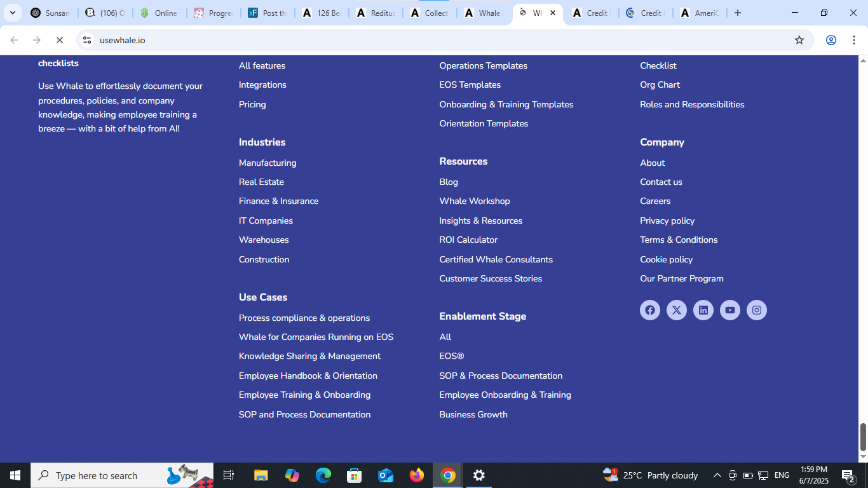Go to the Careers page
This screenshot has height=488, width=868.
coord(655,201)
